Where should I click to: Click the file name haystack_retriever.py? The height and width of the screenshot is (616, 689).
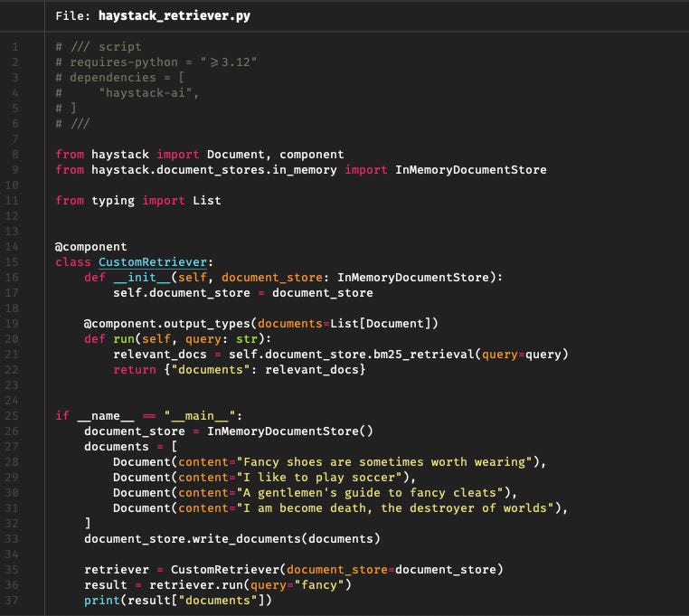pos(174,15)
